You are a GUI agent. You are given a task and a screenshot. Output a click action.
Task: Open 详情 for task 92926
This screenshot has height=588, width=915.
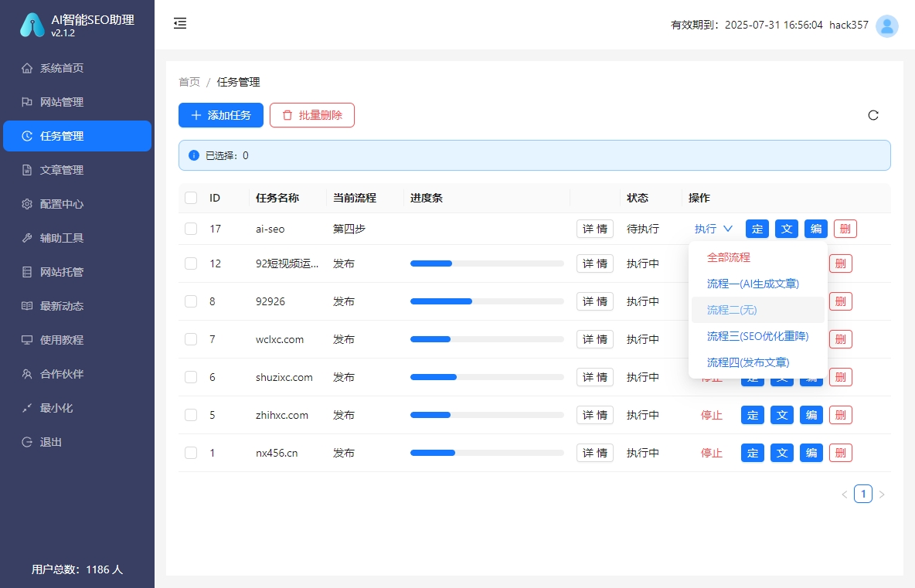pyautogui.click(x=594, y=301)
